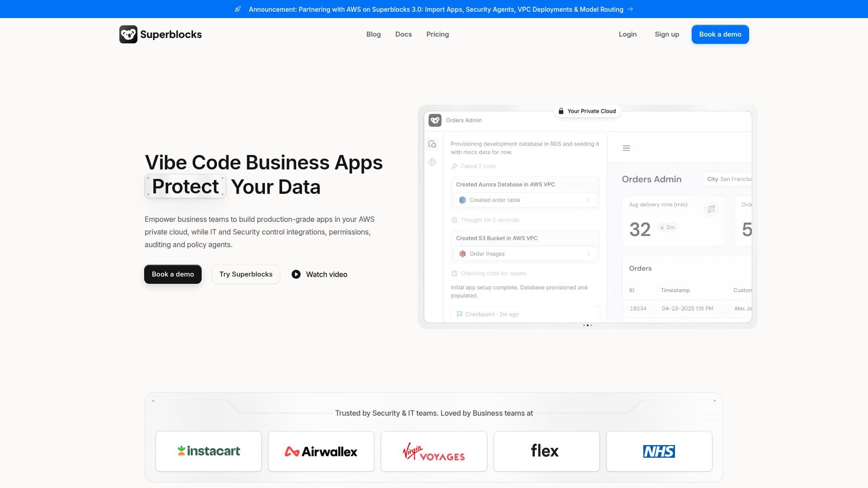Click the settings sliders icon in Avg delivery time card
The width and height of the screenshot is (868, 488).
click(711, 209)
